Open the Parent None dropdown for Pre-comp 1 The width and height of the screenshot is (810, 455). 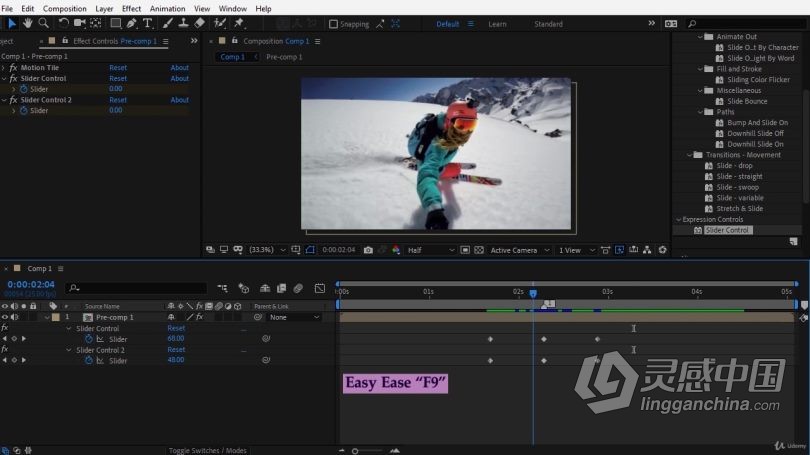(x=294, y=317)
